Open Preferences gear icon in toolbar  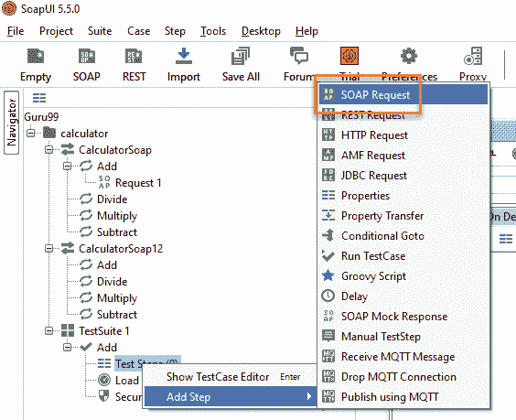pyautogui.click(x=409, y=56)
